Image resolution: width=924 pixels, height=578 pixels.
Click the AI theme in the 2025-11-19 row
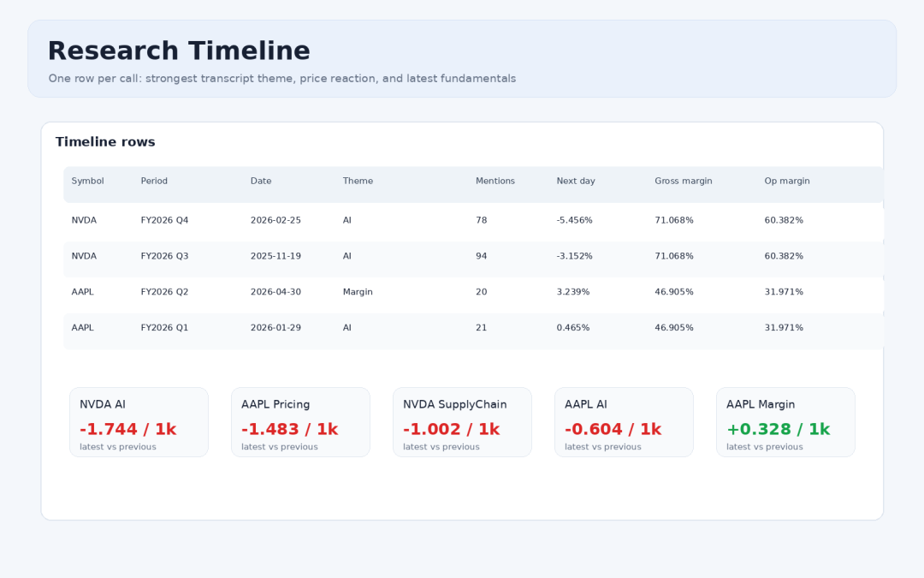pos(347,256)
